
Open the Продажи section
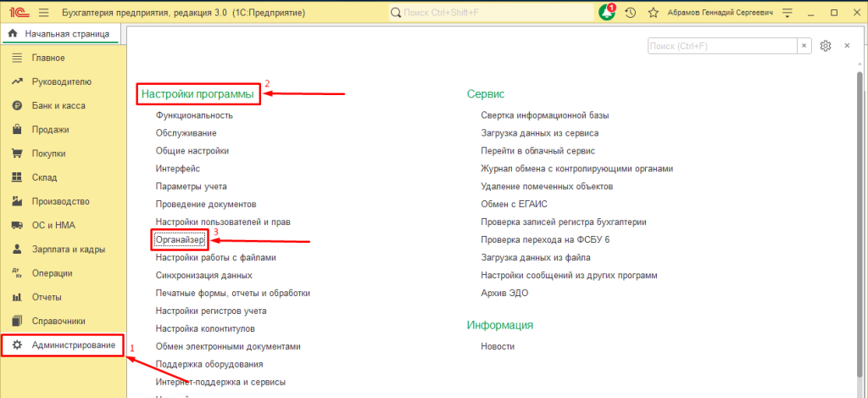[50, 130]
